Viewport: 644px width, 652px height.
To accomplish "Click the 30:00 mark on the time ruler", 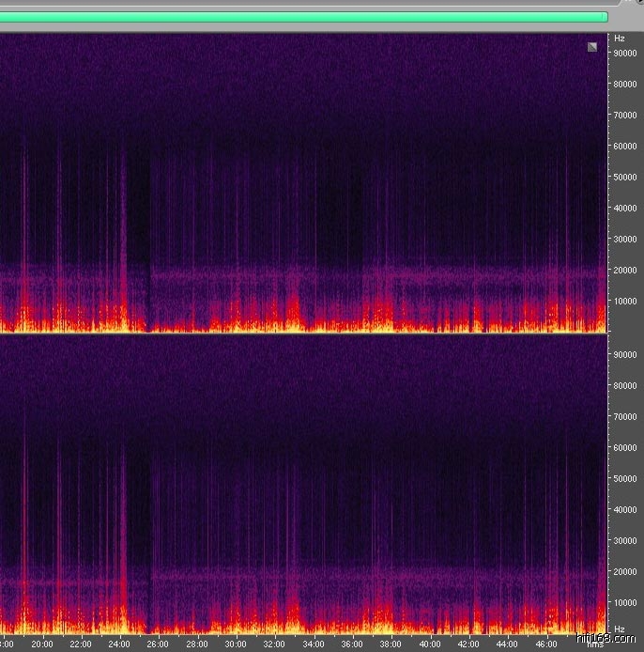I will click(236, 644).
